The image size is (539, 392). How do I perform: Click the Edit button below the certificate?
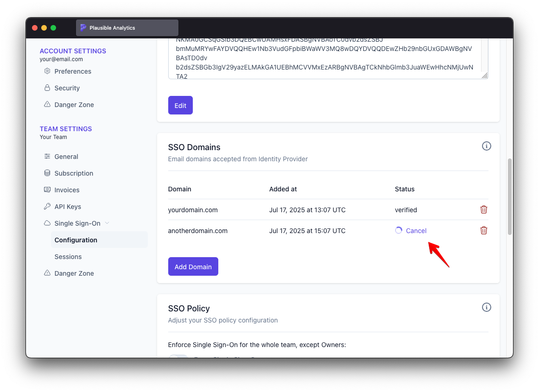pos(180,105)
